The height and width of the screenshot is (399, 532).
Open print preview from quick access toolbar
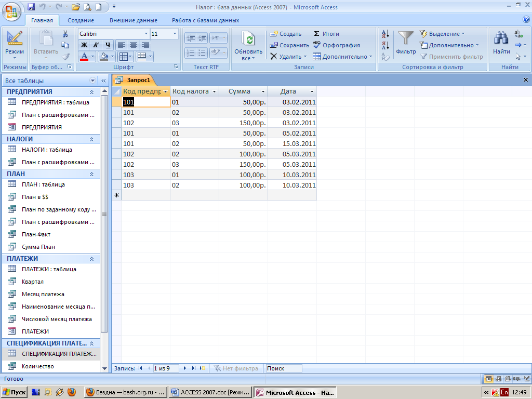(87, 6)
